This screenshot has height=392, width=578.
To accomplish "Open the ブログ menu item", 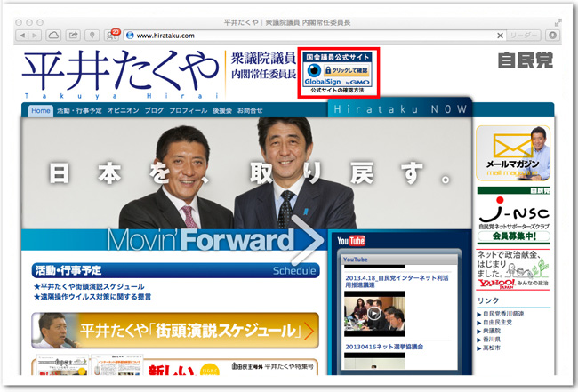I will point(154,111).
